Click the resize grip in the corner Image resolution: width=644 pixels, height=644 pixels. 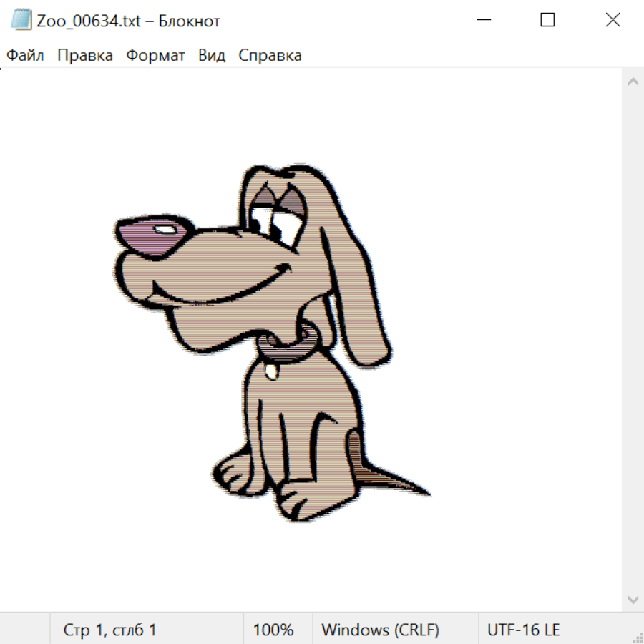(637, 637)
